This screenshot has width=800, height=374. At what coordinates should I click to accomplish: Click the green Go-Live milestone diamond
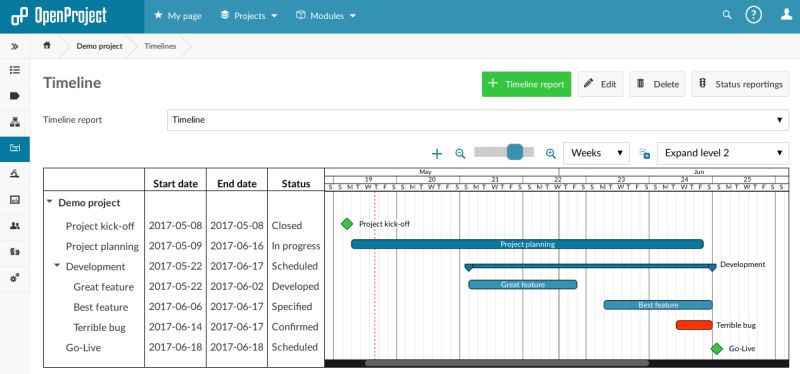pos(717,348)
